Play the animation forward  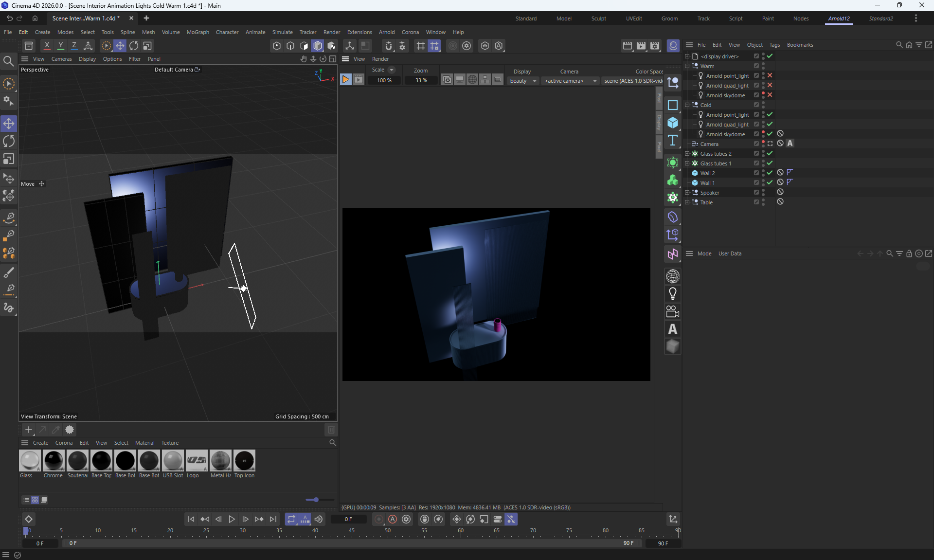click(x=232, y=520)
